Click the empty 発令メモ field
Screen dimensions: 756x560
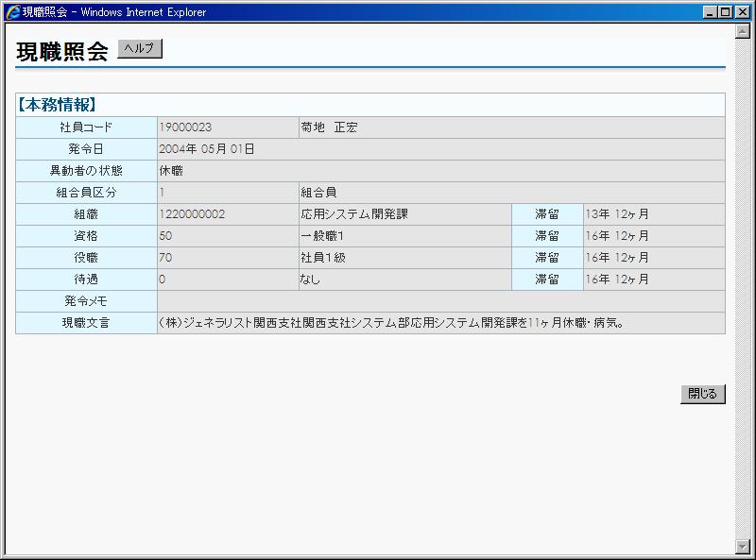[x=440, y=301]
